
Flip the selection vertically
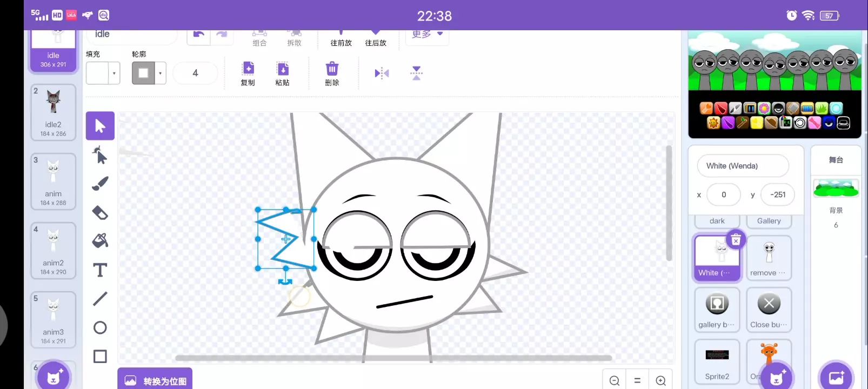coord(416,73)
